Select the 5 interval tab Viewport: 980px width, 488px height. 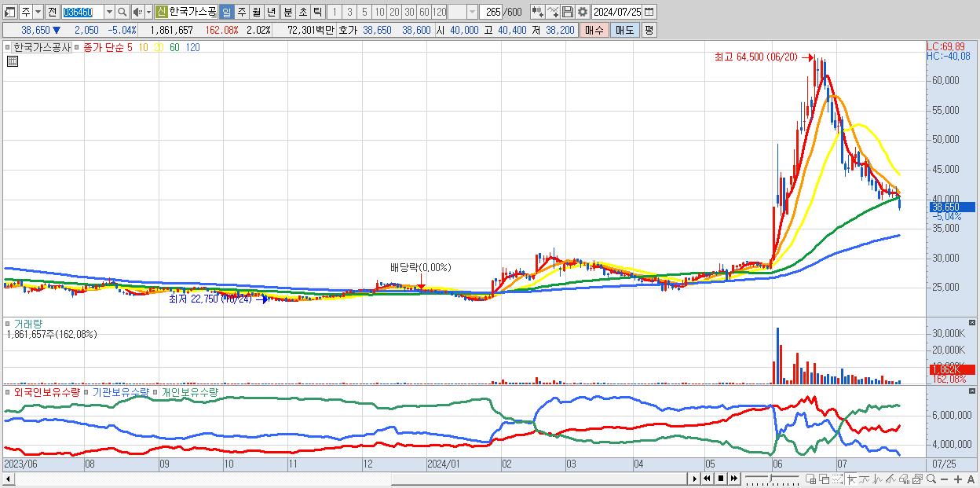click(364, 12)
